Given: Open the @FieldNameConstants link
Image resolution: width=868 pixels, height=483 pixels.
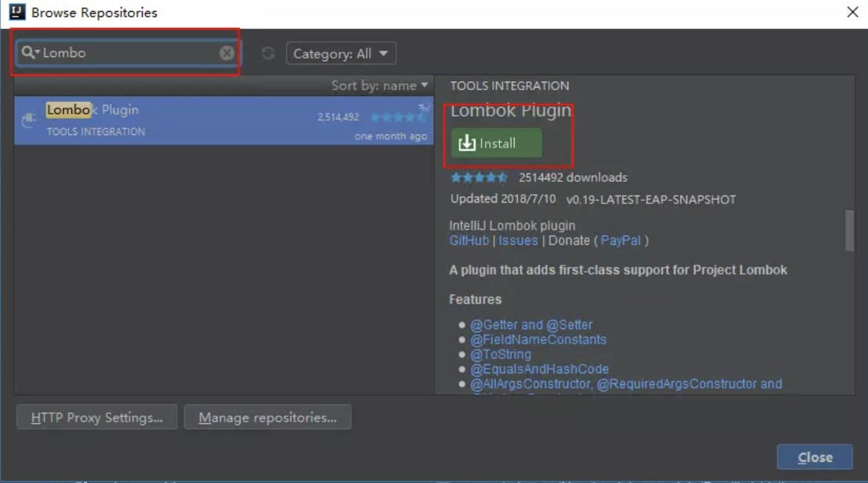Looking at the screenshot, I should pos(538,340).
